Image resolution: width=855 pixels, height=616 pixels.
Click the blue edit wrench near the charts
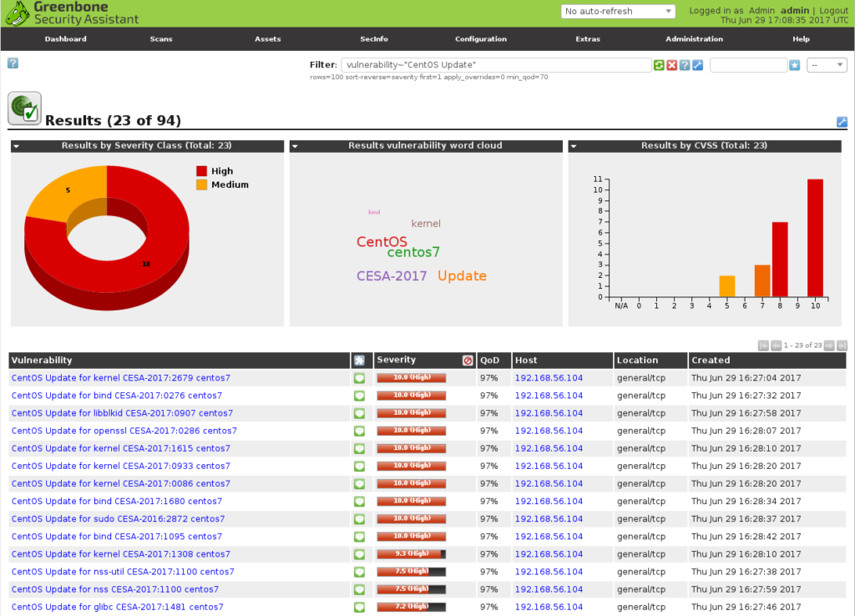point(842,122)
